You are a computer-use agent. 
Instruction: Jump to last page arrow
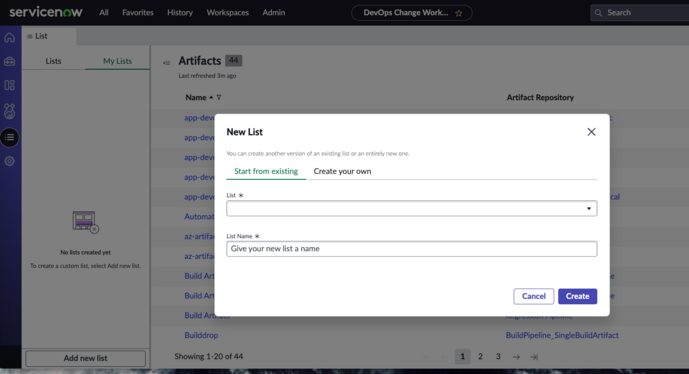[x=534, y=357]
